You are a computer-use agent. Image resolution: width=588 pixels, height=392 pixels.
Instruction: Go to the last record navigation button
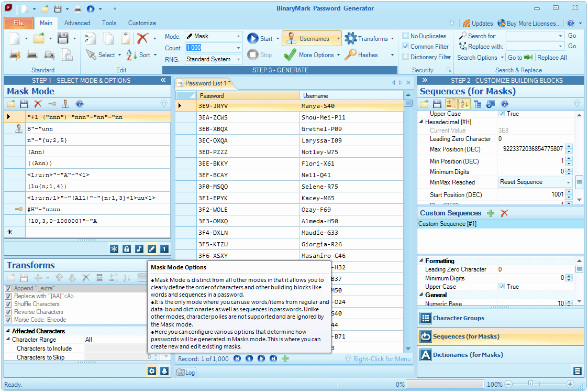[273, 358]
